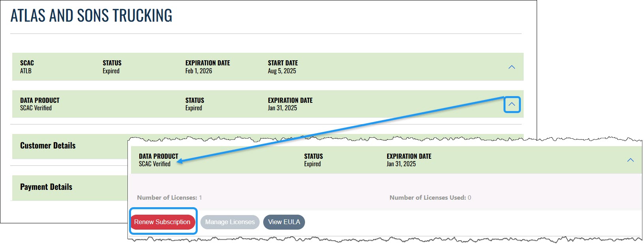Collapse chevron in the zoomed license panel

click(630, 160)
